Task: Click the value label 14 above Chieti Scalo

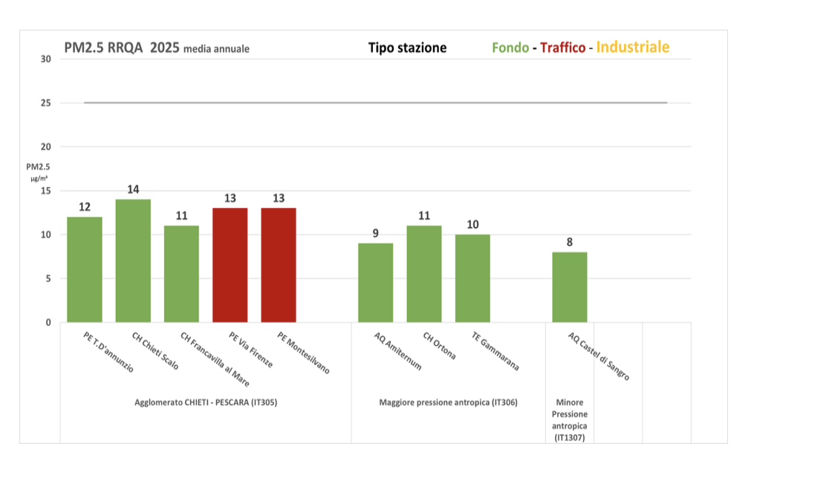Action: [133, 189]
